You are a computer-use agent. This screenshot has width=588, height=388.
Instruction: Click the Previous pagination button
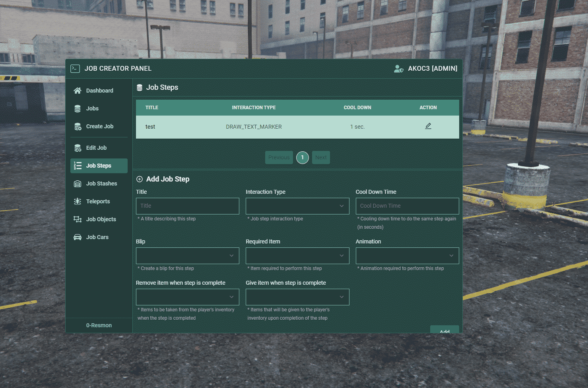279,158
